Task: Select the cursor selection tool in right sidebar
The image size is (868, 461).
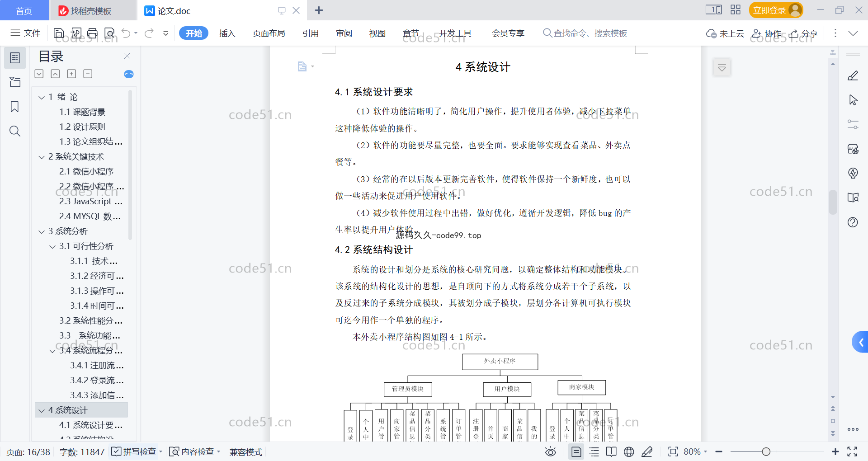Action: click(x=853, y=100)
